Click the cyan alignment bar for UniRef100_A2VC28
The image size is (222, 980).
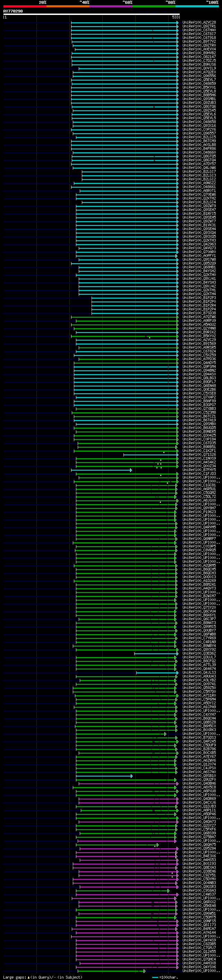125,23
